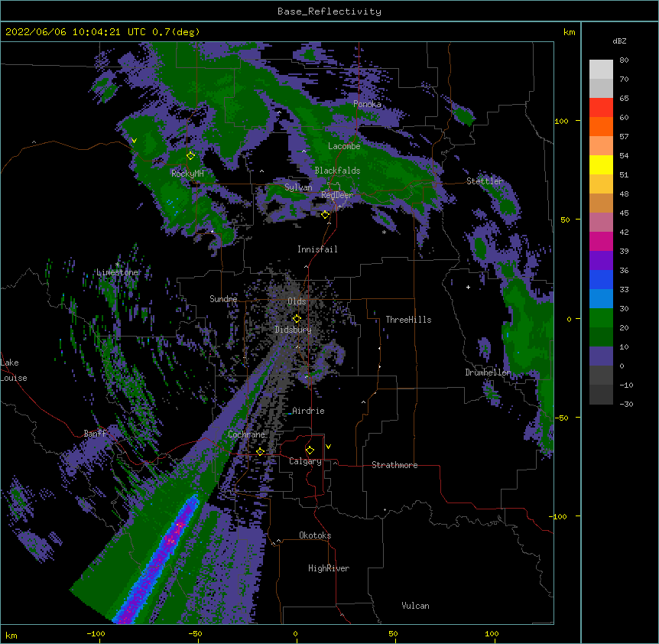Image resolution: width=659 pixels, height=644 pixels.
Task: Click the Lacombe town label
Action: coord(344,146)
